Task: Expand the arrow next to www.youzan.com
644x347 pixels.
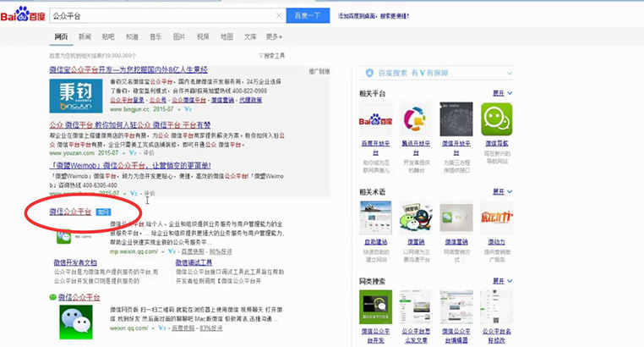Action: [x=123, y=153]
